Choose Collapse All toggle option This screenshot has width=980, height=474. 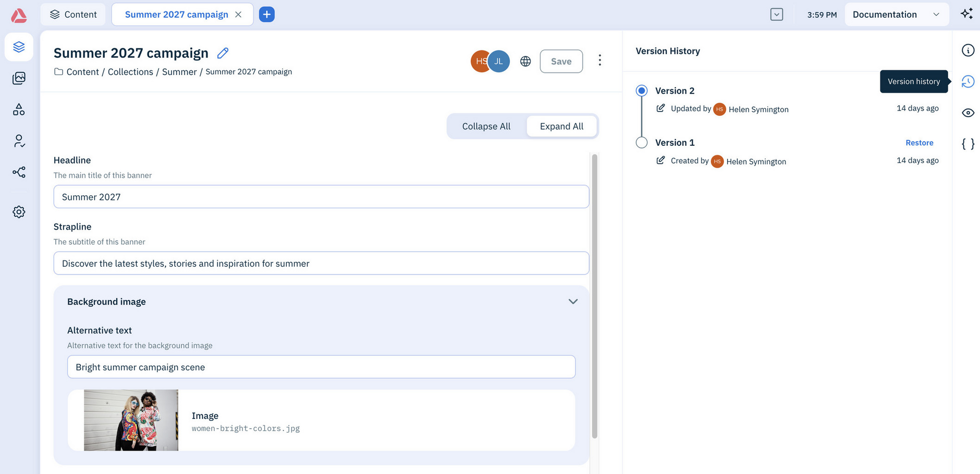click(x=486, y=127)
